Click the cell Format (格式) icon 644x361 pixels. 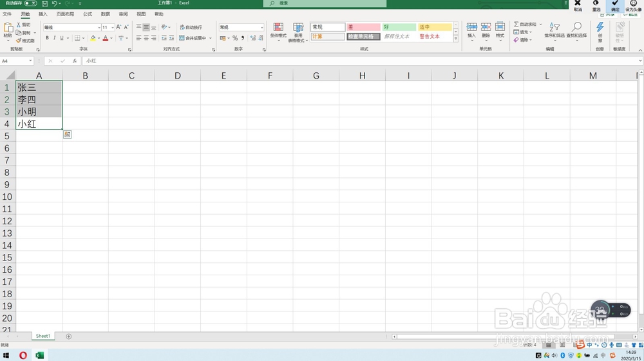[x=500, y=27]
